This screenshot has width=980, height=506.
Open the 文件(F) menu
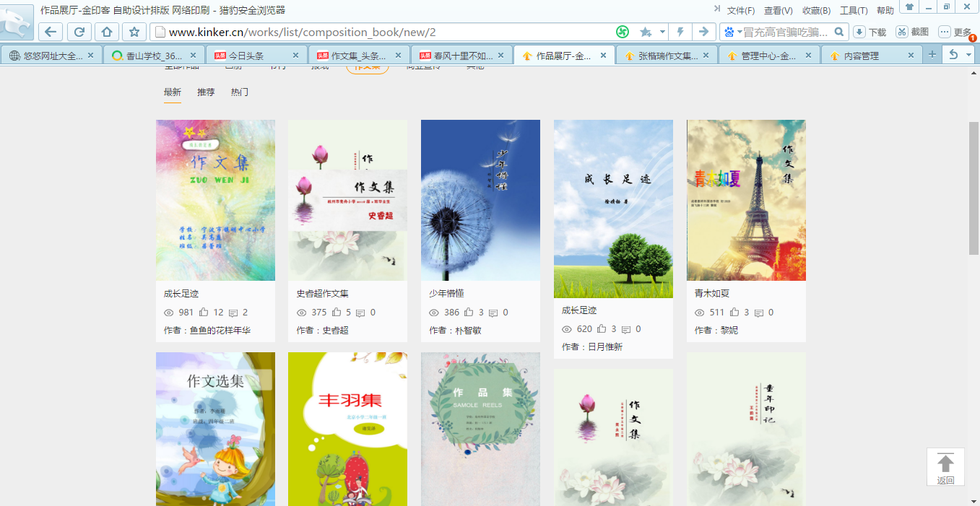pyautogui.click(x=741, y=11)
